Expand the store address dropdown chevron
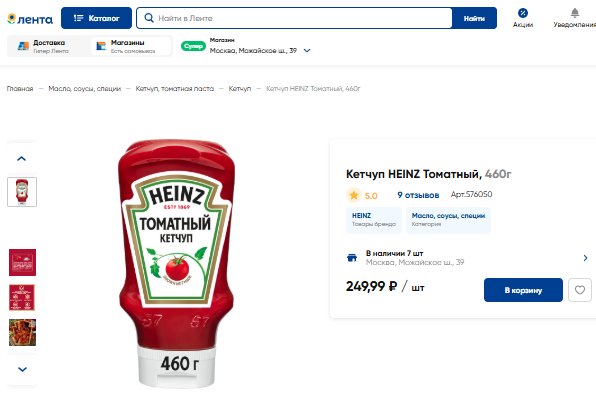 [307, 51]
